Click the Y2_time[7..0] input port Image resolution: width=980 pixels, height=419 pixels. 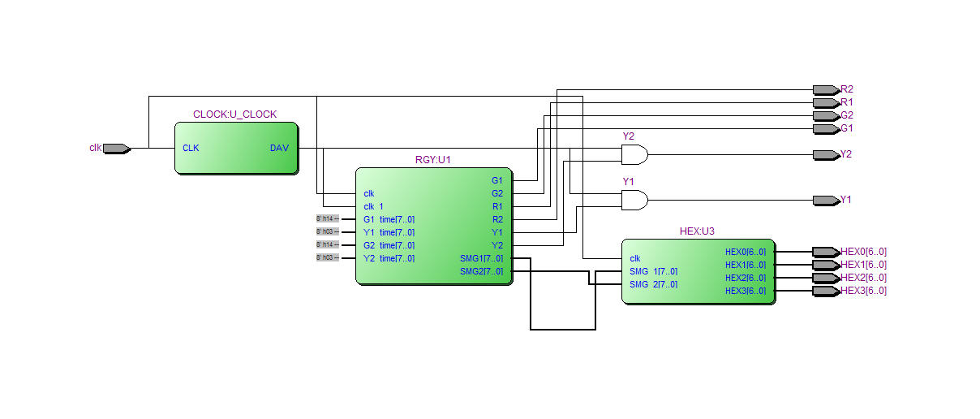coord(389,258)
